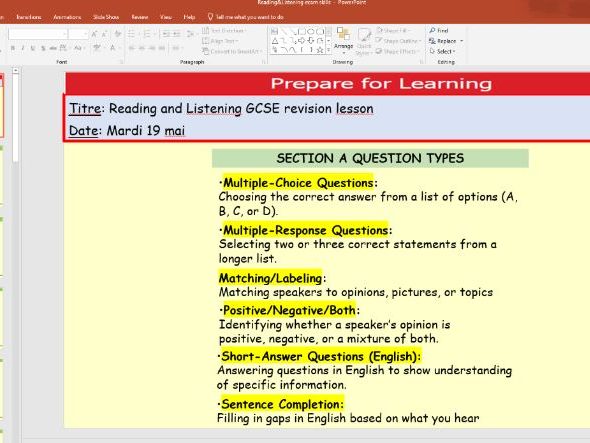The height and width of the screenshot is (443, 590).
Task: Align text right
Action: (x=152, y=48)
